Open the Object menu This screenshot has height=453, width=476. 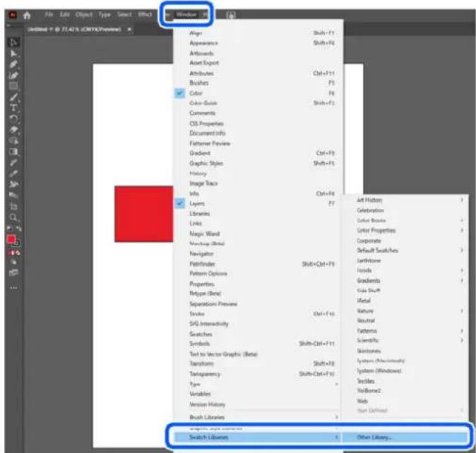84,15
